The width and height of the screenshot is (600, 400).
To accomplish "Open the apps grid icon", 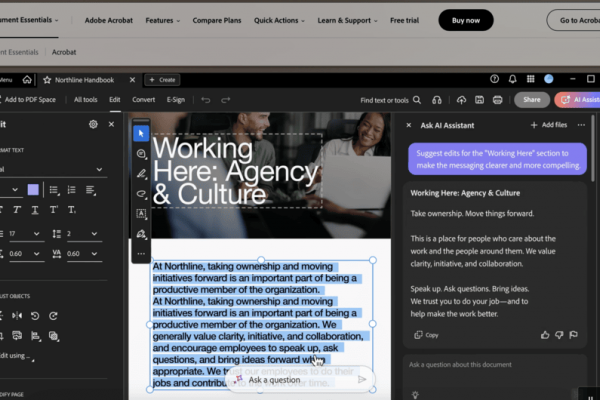I will tap(530, 79).
